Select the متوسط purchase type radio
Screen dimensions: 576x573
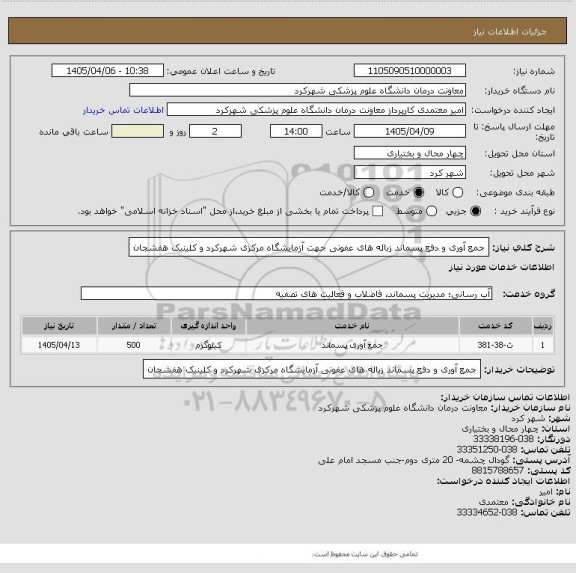431,211
